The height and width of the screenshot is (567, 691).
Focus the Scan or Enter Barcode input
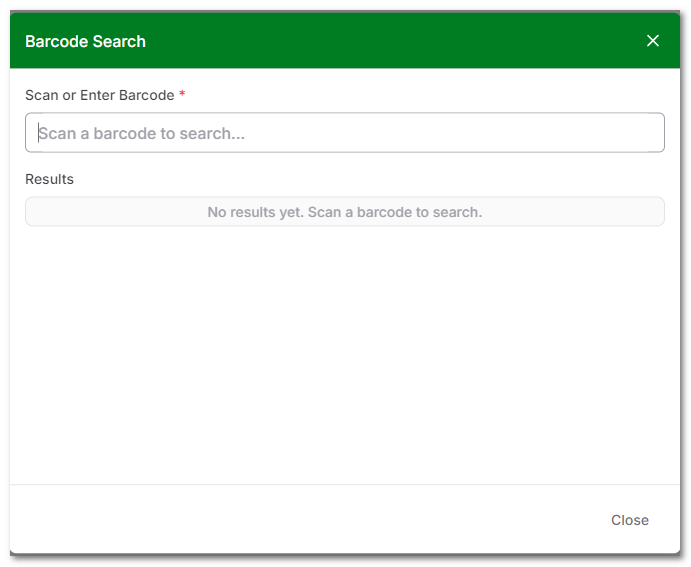point(345,133)
